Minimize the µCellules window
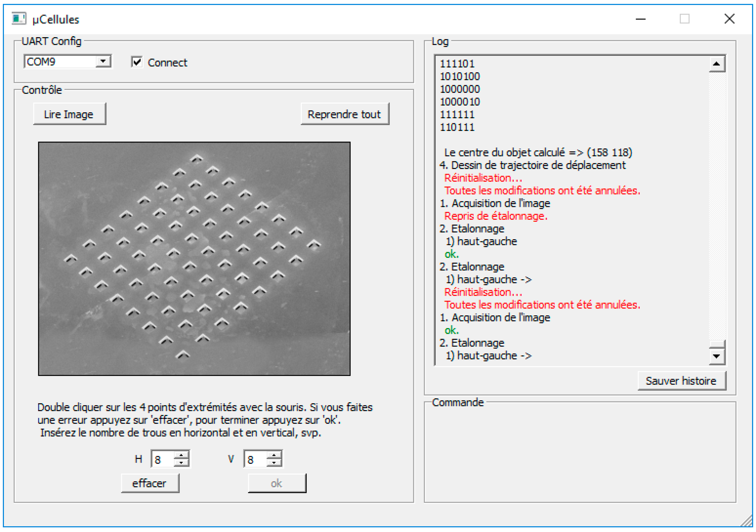Image resolution: width=756 pixels, height=532 pixels. [640, 19]
